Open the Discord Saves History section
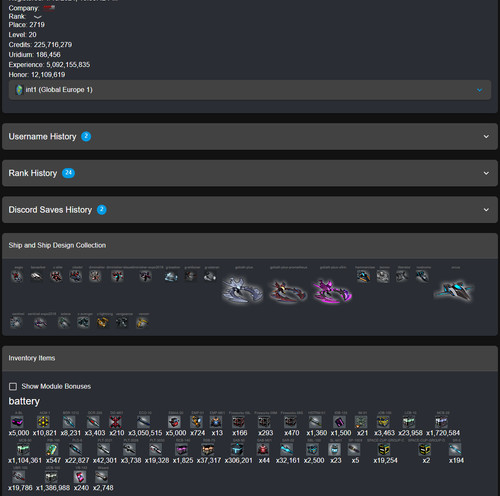The height and width of the screenshot is (496, 500). coord(250,210)
